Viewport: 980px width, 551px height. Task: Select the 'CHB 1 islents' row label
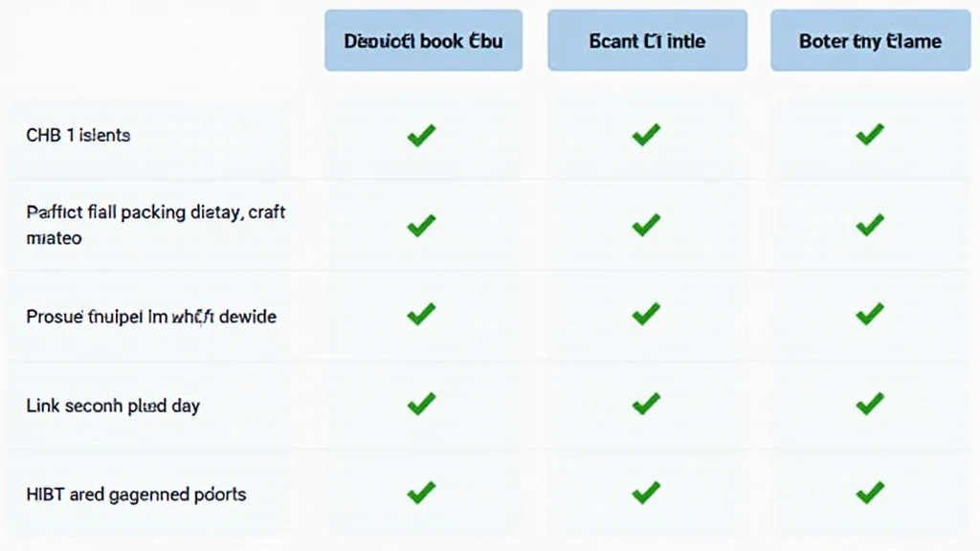coord(78,135)
